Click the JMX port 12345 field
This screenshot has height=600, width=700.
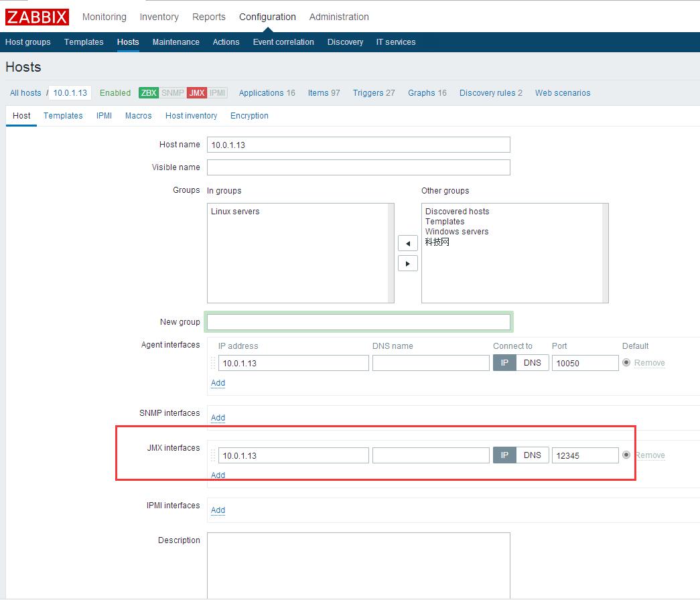click(x=585, y=455)
